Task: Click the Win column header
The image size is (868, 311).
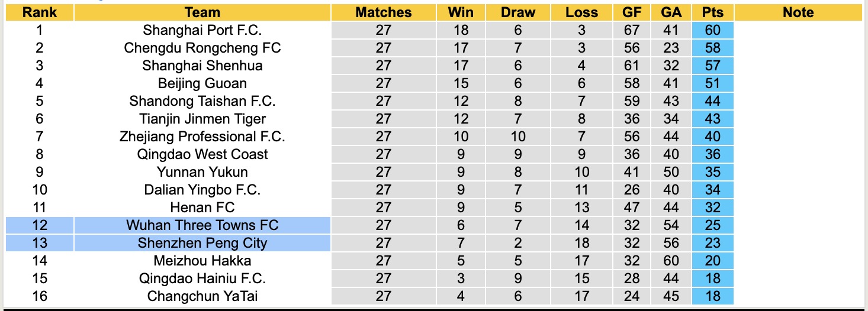Action: click(461, 12)
